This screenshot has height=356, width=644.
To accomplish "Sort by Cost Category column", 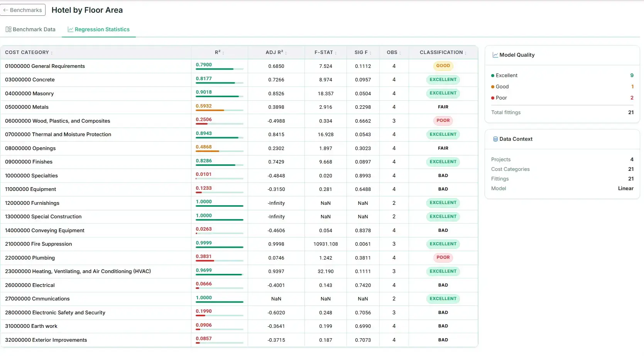I will point(29,52).
